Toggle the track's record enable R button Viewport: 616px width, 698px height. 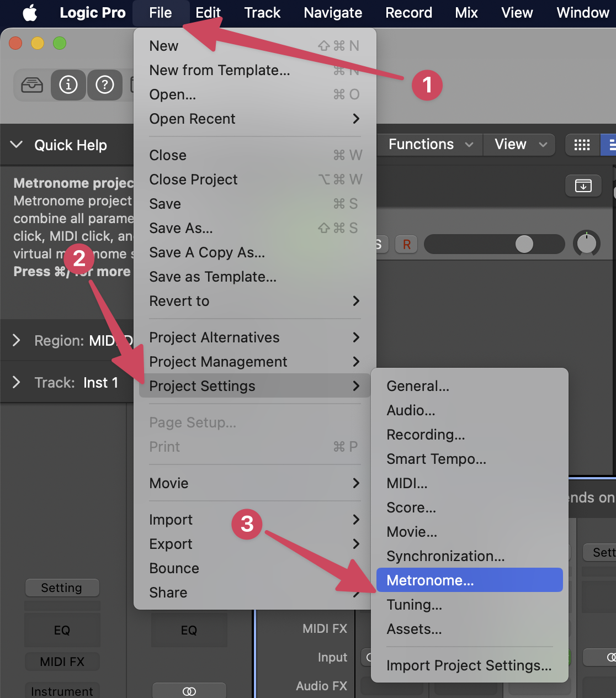(407, 244)
